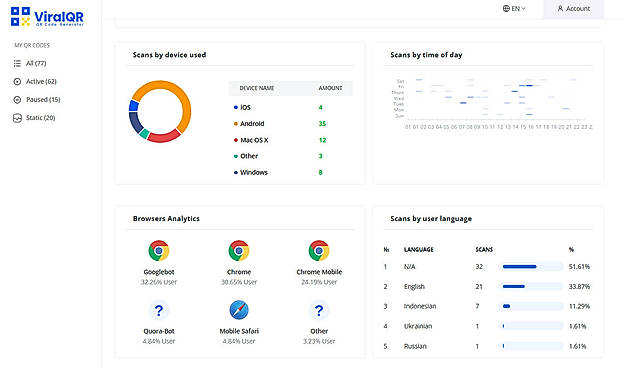Viewport: 625px width, 368px height.
Task: Click the Static (20) codes icon
Action: (17, 118)
